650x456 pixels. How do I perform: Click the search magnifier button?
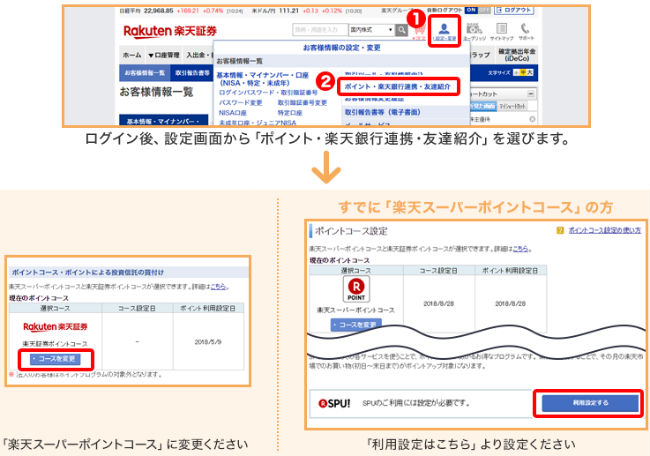pyautogui.click(x=401, y=30)
